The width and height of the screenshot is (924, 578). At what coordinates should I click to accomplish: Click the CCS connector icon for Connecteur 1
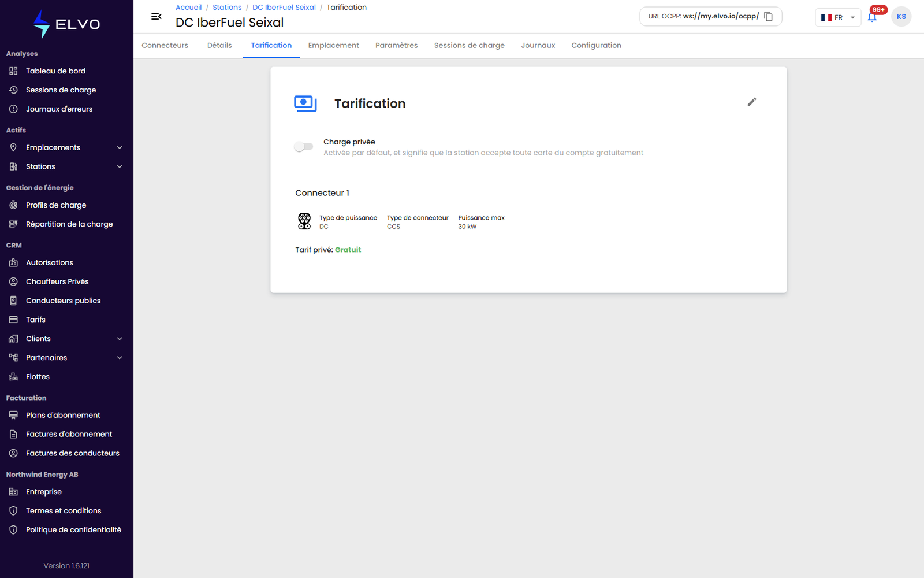[x=304, y=221]
